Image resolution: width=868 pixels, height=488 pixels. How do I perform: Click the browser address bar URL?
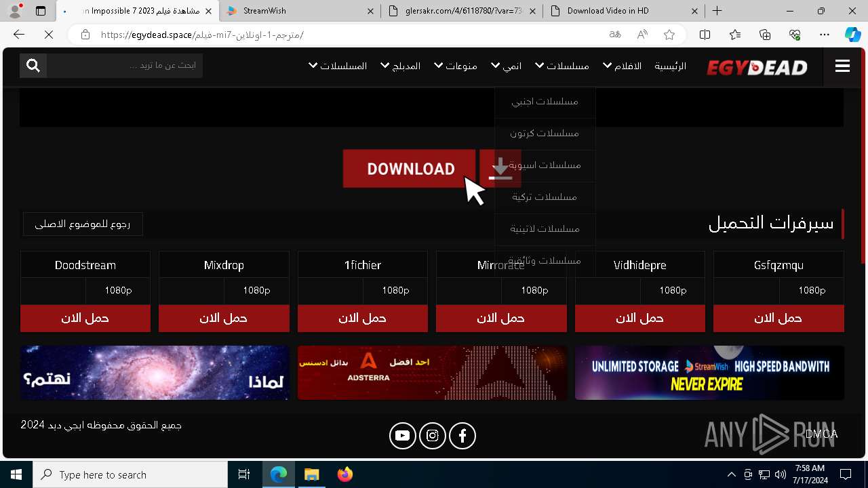pyautogui.click(x=202, y=35)
